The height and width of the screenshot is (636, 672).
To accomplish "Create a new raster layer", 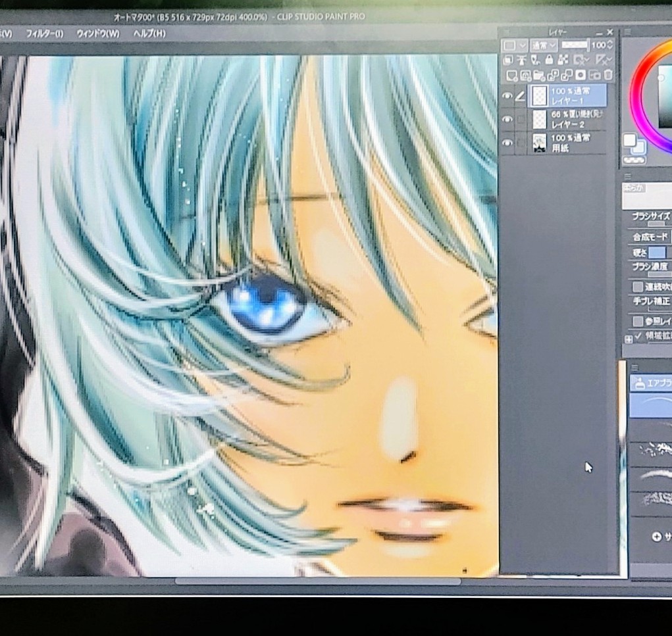I will coord(511,76).
